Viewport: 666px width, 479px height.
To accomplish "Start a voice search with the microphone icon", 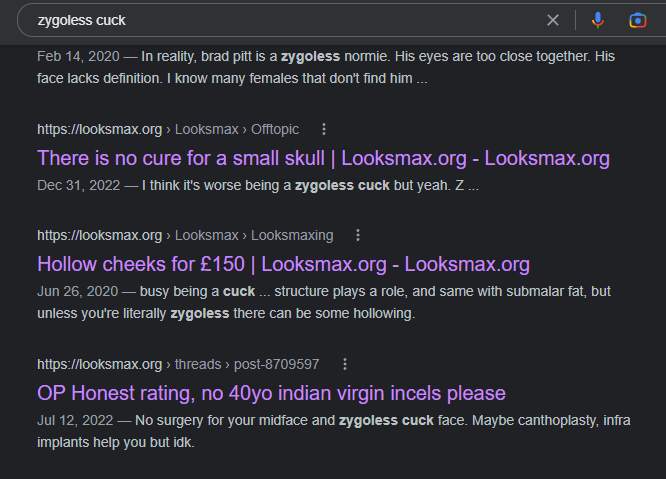I will click(598, 20).
